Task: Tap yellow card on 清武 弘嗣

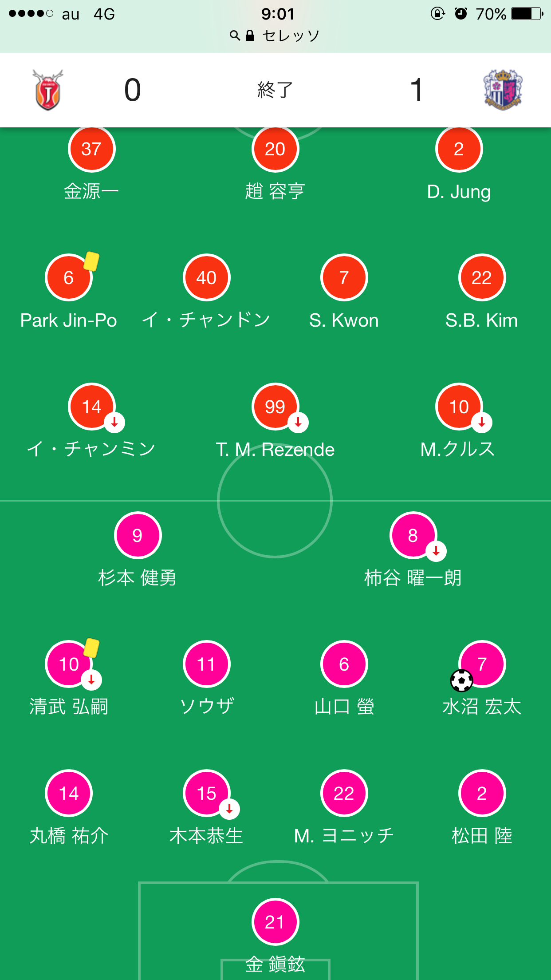Action: click(91, 648)
